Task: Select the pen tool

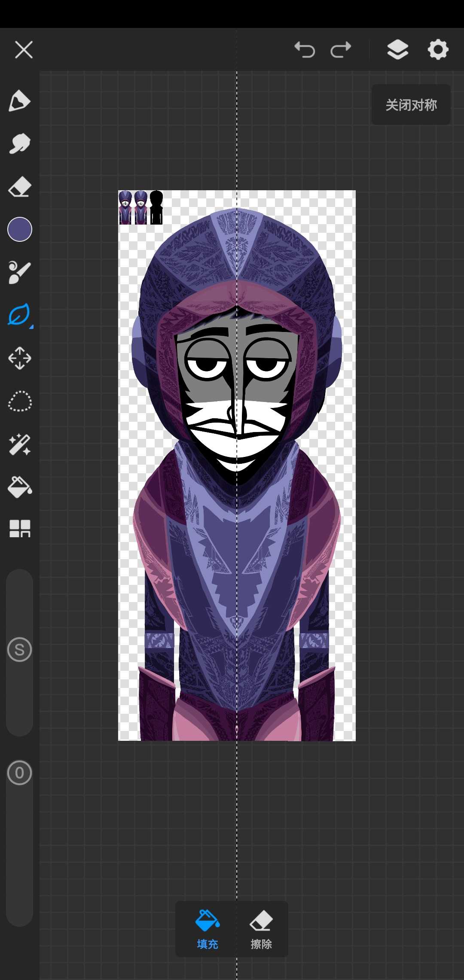Action: click(19, 101)
